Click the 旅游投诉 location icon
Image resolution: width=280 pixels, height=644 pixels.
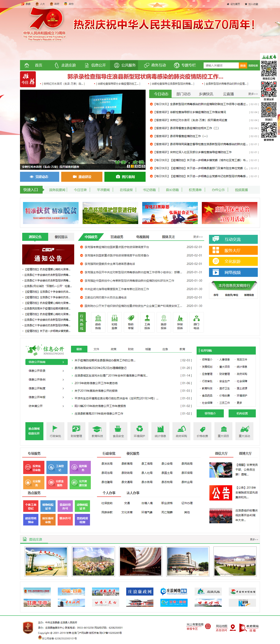click(x=164, y=322)
